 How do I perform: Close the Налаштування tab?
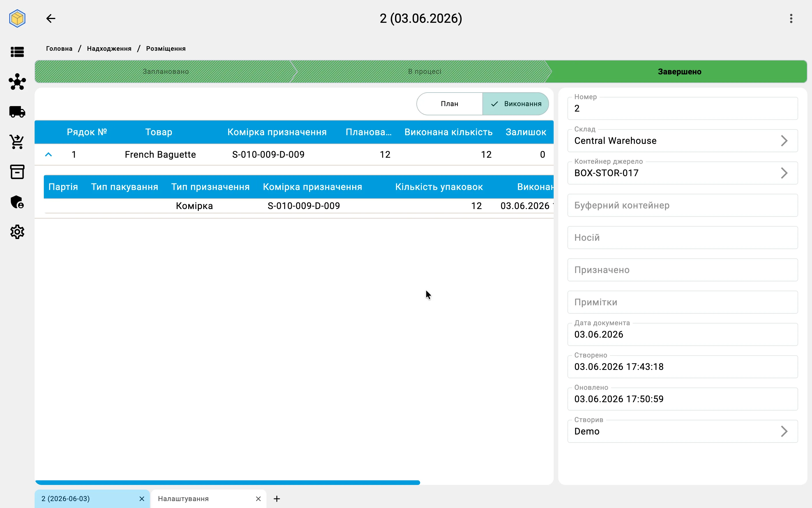pyautogui.click(x=258, y=498)
